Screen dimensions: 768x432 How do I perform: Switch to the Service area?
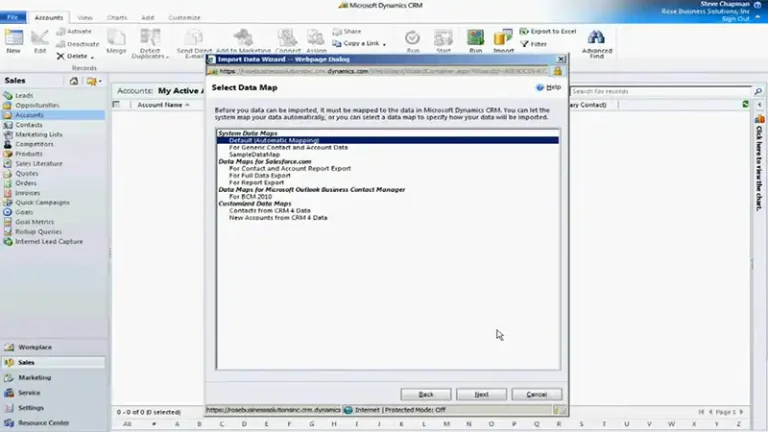tap(29, 393)
